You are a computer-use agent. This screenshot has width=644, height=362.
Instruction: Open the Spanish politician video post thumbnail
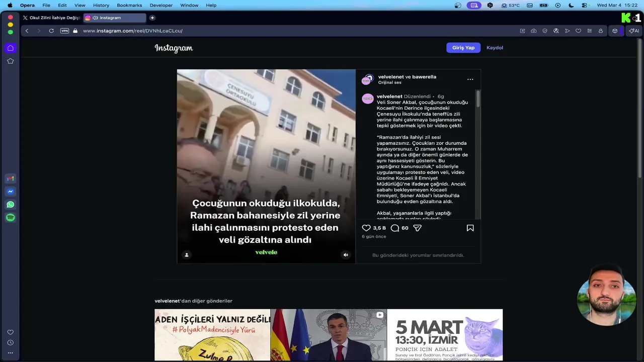(329, 335)
